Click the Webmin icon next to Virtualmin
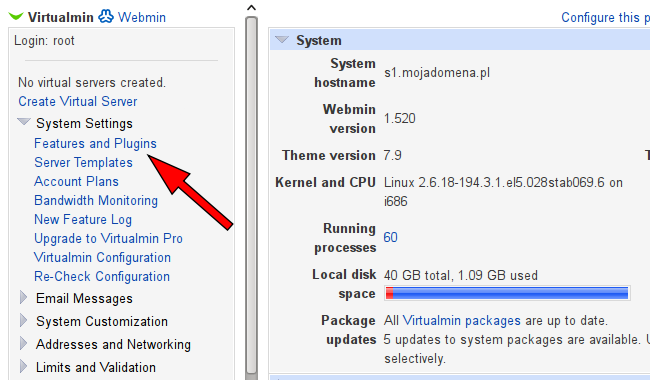Screen dimensions: 650x380 coord(106,17)
